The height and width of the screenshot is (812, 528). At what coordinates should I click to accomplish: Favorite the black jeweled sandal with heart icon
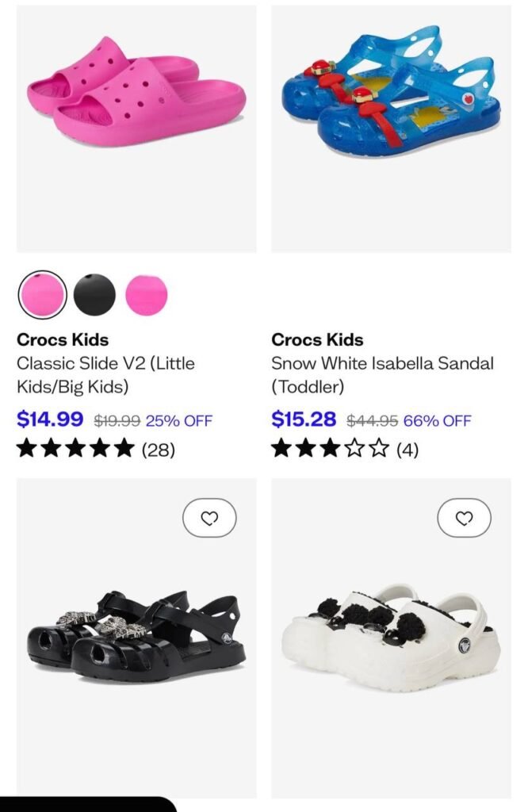pos(209,518)
